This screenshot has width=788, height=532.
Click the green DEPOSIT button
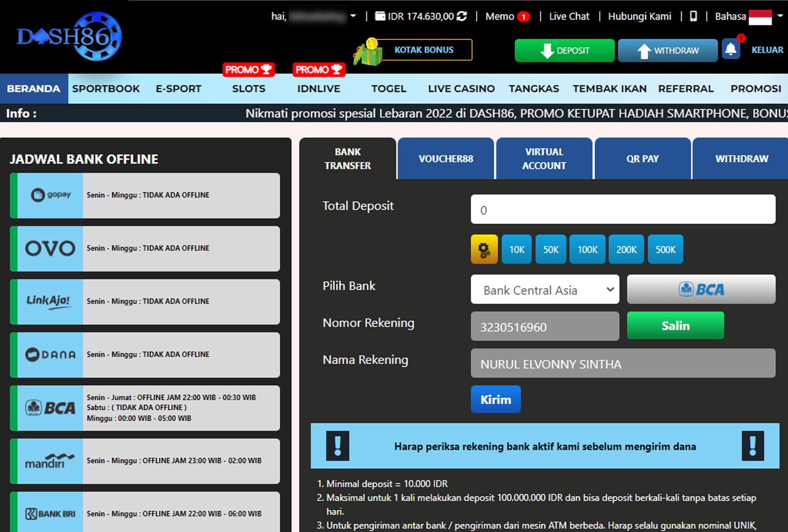564,50
